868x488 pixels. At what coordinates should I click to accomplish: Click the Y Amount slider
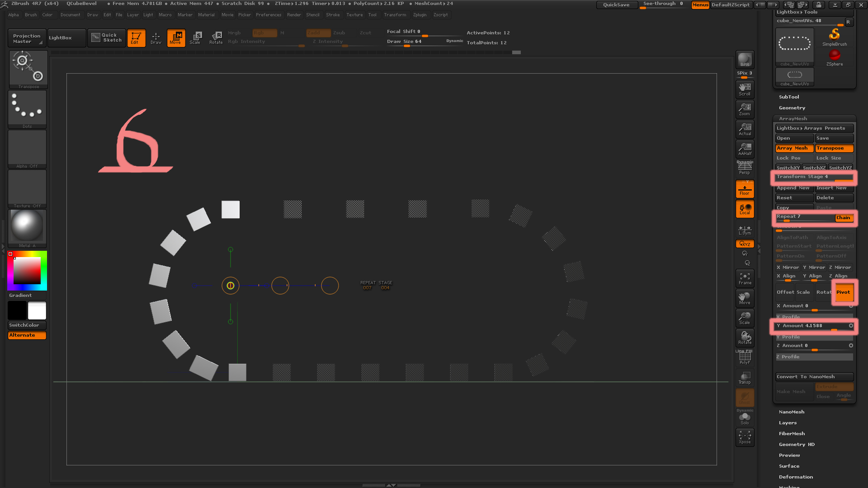pyautogui.click(x=814, y=326)
